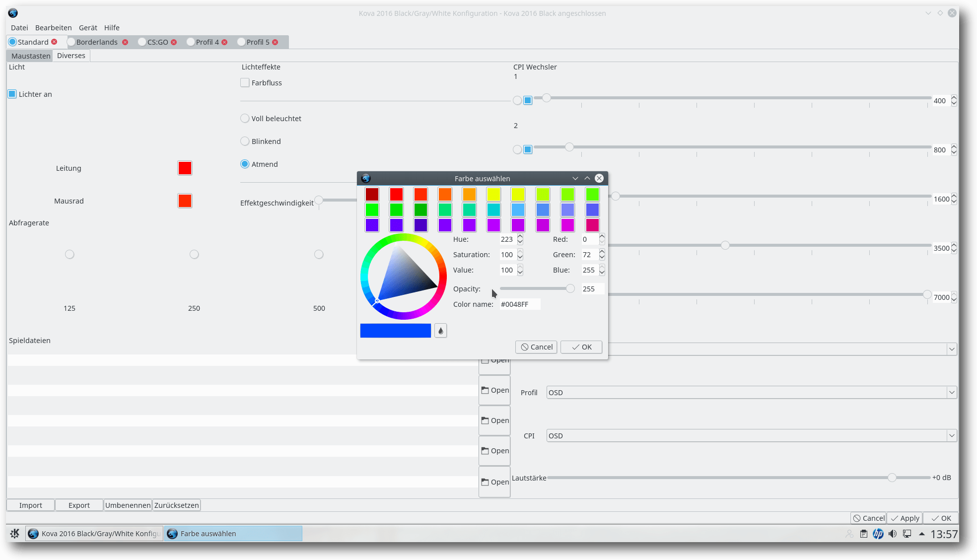Open the volume tray icon
The image size is (977, 560).
tap(893, 534)
